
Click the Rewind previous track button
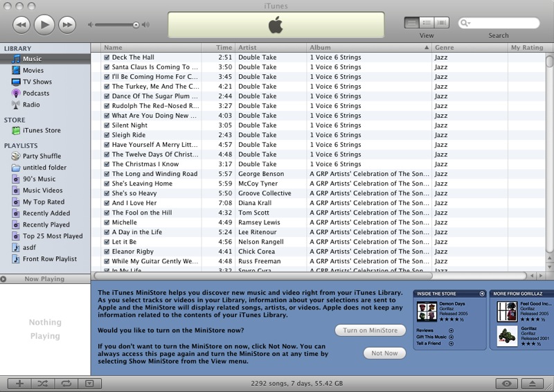pyautogui.click(x=21, y=25)
